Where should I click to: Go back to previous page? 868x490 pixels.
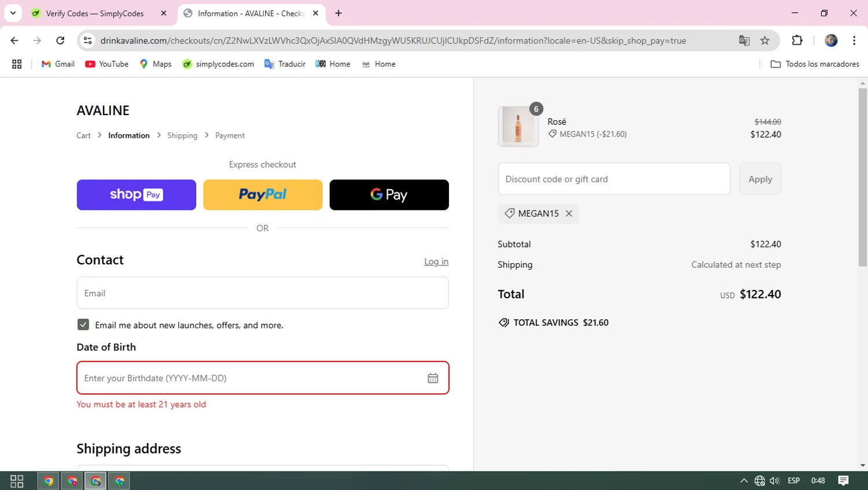point(14,40)
